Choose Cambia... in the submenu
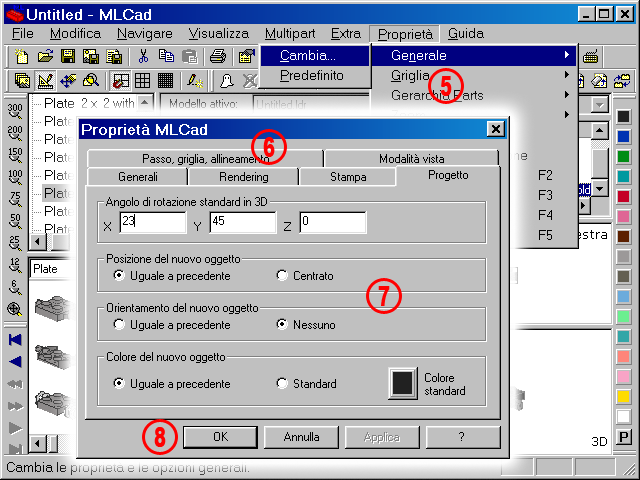Image resolution: width=640 pixels, height=480 pixels. click(x=315, y=56)
